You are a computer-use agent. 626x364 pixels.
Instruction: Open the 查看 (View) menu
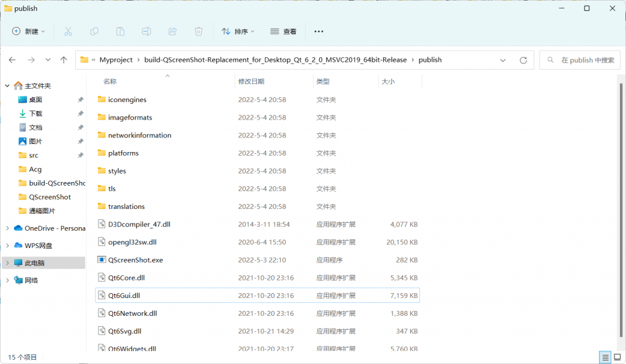(x=283, y=32)
